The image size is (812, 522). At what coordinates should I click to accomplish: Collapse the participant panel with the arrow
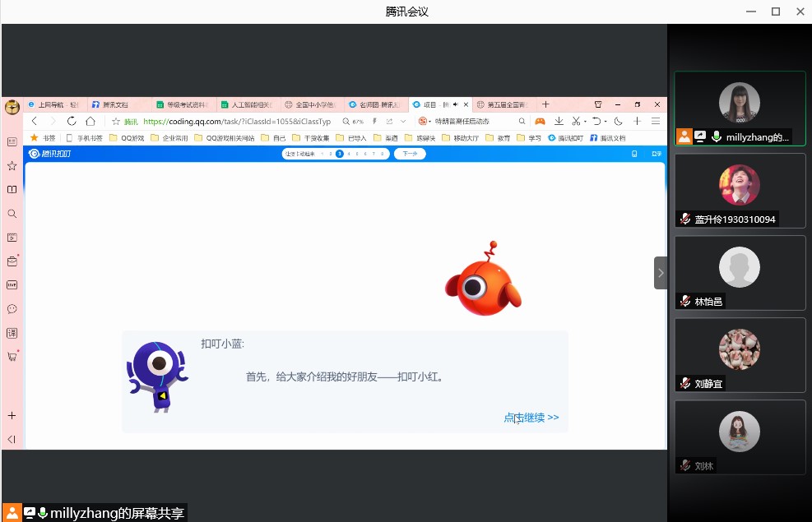(661, 273)
